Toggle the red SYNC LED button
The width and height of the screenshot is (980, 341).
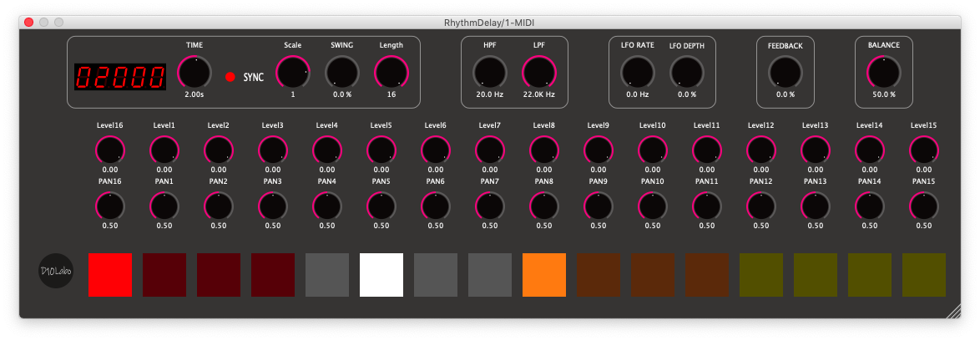230,77
